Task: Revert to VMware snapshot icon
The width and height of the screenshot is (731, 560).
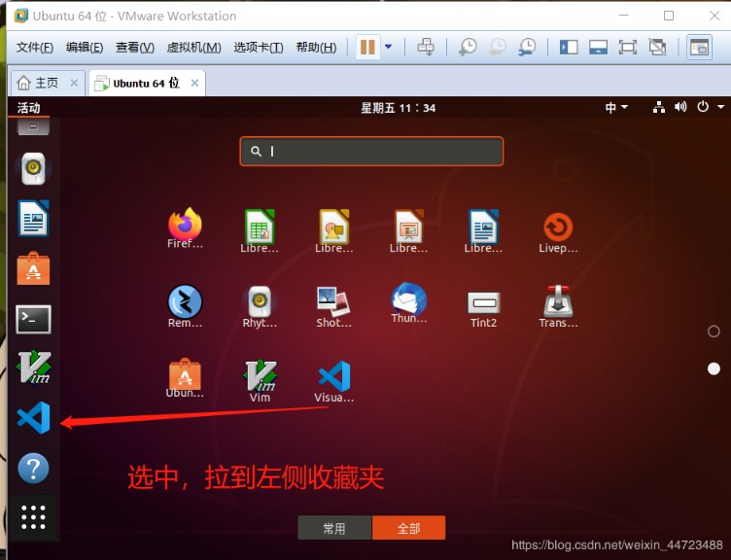Action: click(x=498, y=47)
